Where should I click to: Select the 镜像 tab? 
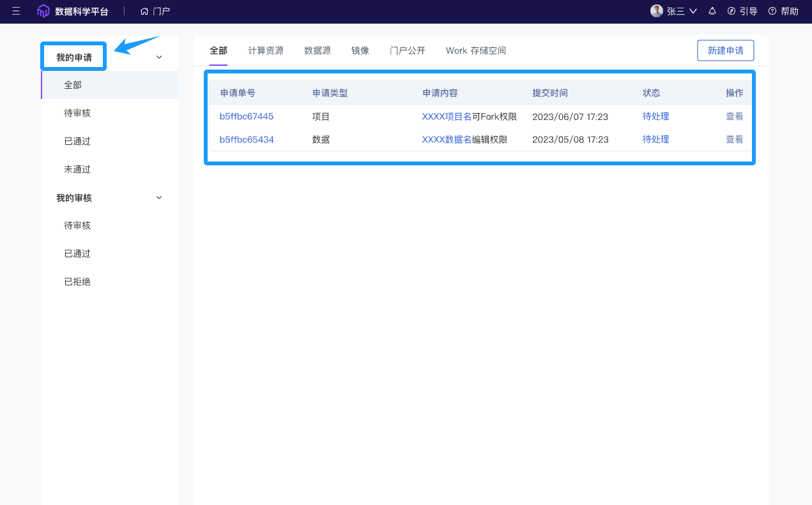[360, 50]
